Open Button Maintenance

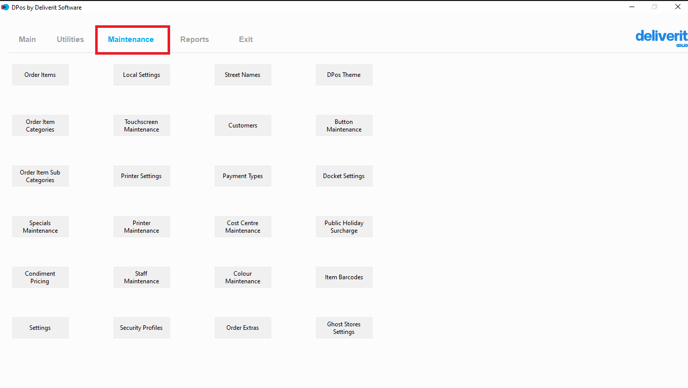pos(344,126)
